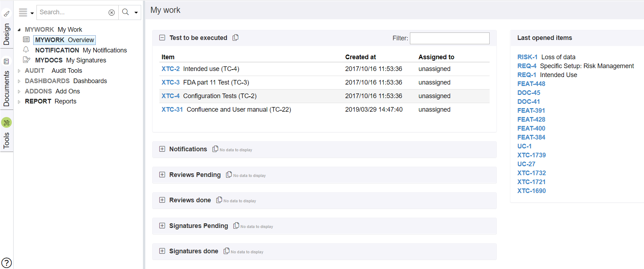Open item XTC-31 Confluence and User manual
The height and width of the screenshot is (269, 644).
(x=172, y=109)
